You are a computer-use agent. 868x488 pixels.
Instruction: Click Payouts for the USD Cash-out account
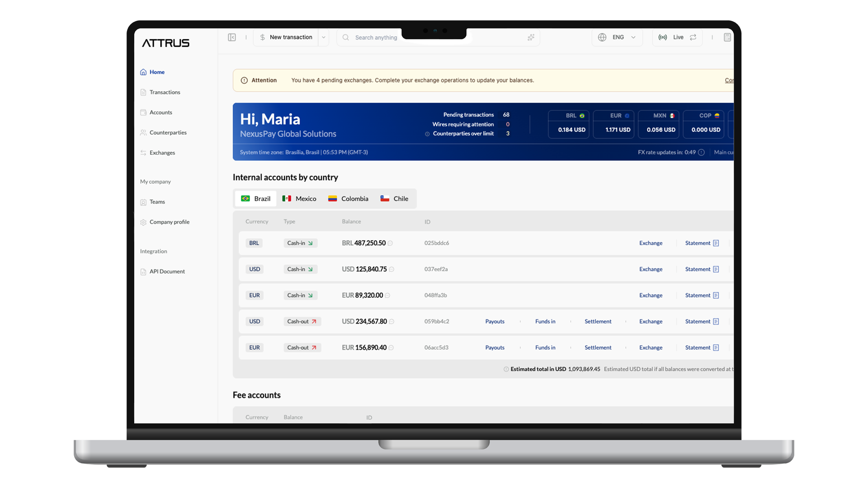click(495, 322)
